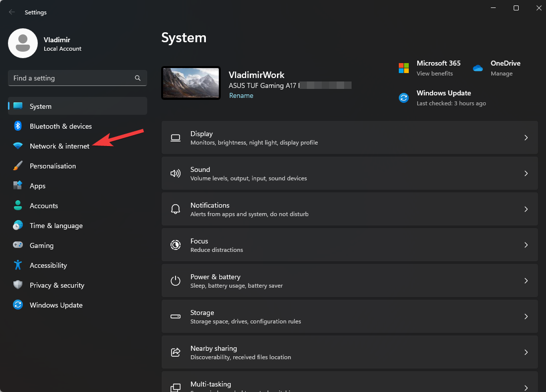Click the Gaming controller icon
Viewport: 546px width, 392px height.
click(18, 245)
